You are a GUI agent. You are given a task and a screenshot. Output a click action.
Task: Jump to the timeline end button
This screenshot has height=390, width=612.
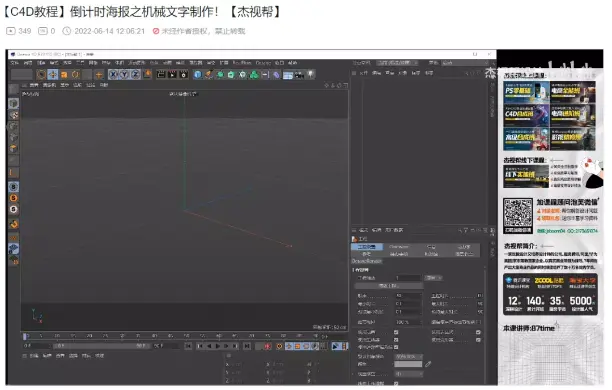tap(247, 346)
